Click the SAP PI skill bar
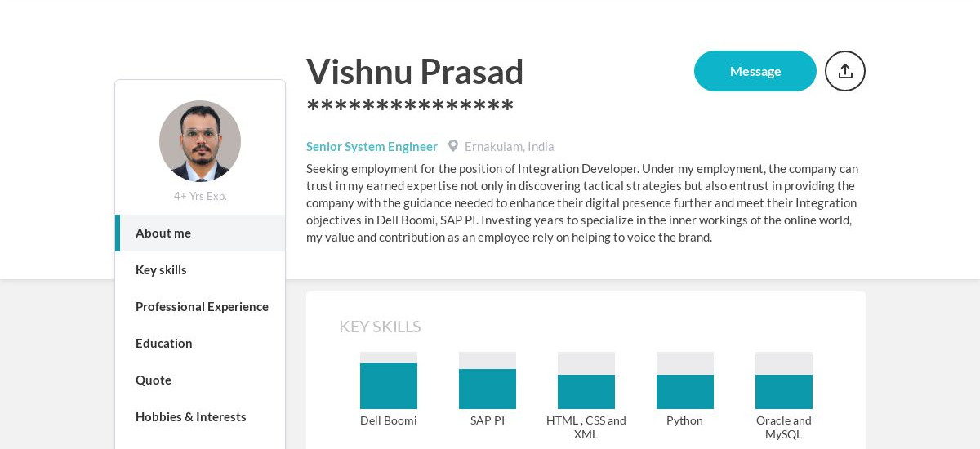This screenshot has height=449, width=980. coord(488,380)
